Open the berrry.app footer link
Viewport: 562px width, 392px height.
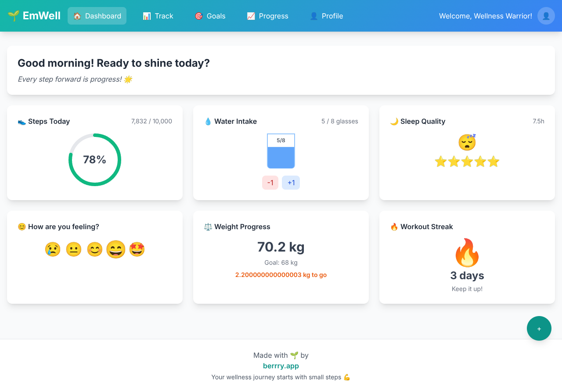pos(281,366)
